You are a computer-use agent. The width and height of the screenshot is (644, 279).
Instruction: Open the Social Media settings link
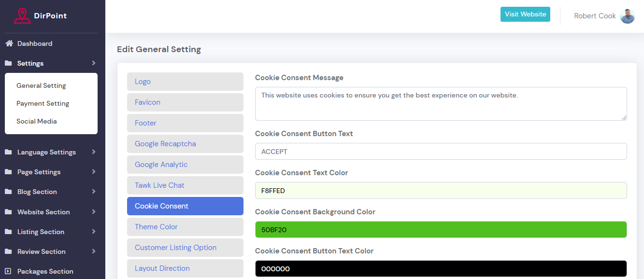coord(36,121)
